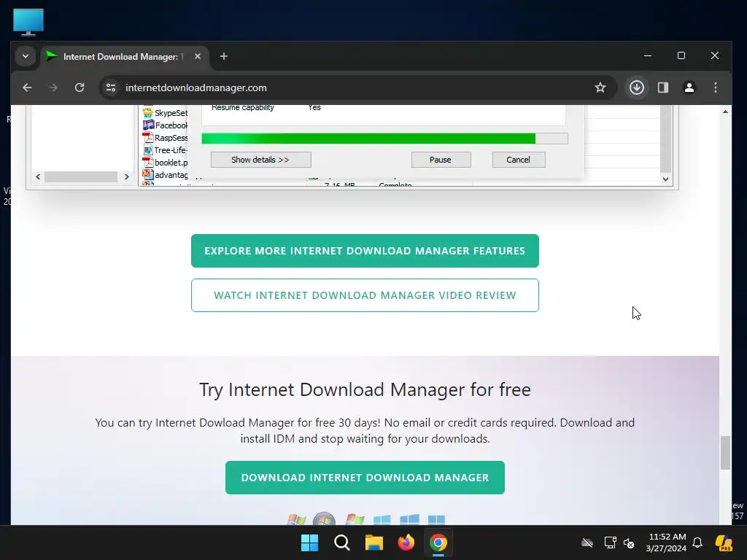Select the computer desktop icon
The height and width of the screenshot is (560, 747).
pyautogui.click(x=28, y=22)
